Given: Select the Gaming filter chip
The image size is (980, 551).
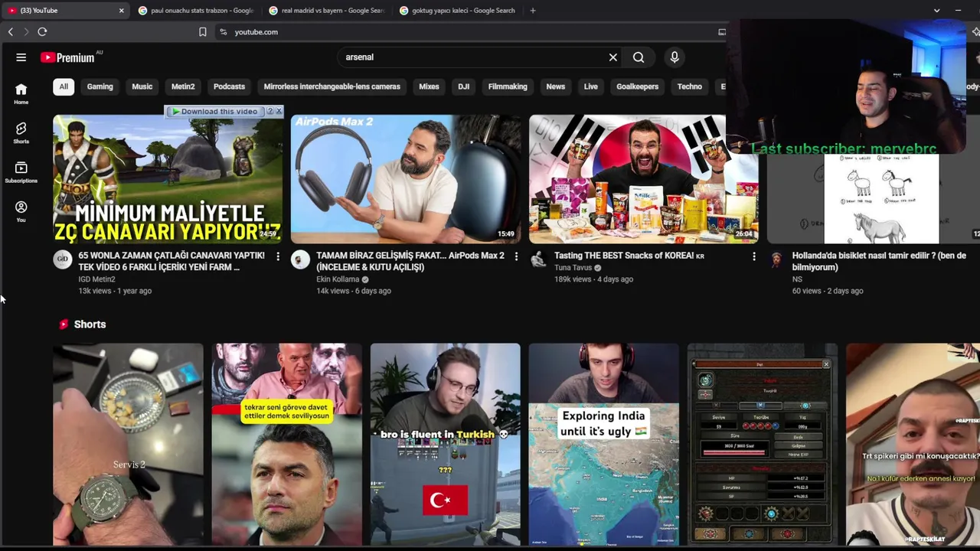Looking at the screenshot, I should [100, 86].
